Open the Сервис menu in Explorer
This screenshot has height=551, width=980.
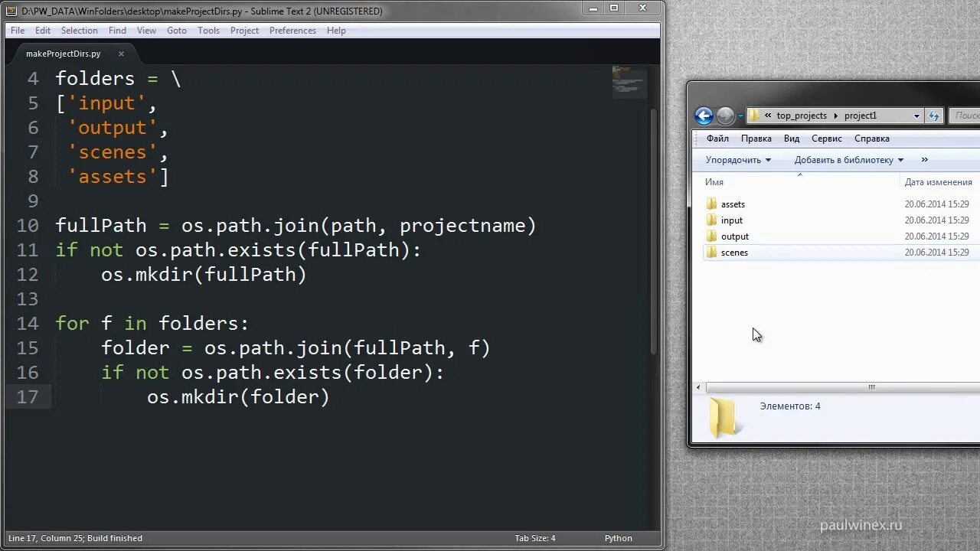pyautogui.click(x=827, y=139)
